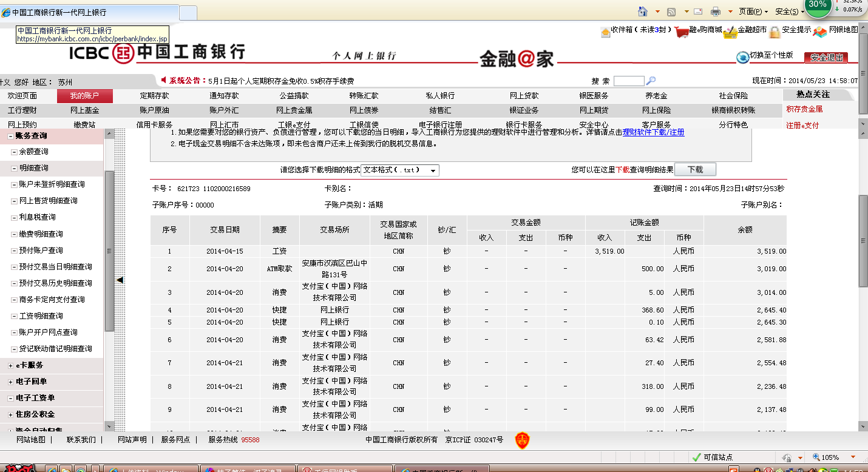868x472 pixels.
Task: Expand the e卡服务 tree section
Action: (10, 365)
